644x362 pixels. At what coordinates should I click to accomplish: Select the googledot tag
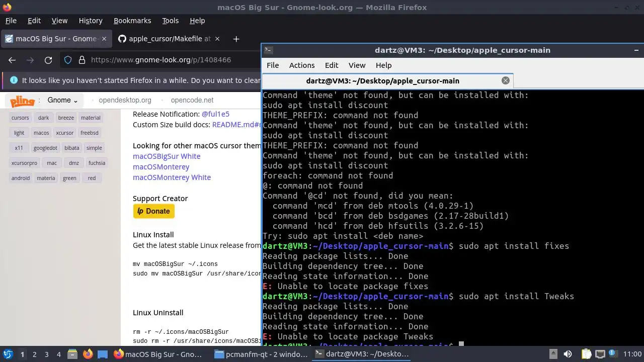45,148
